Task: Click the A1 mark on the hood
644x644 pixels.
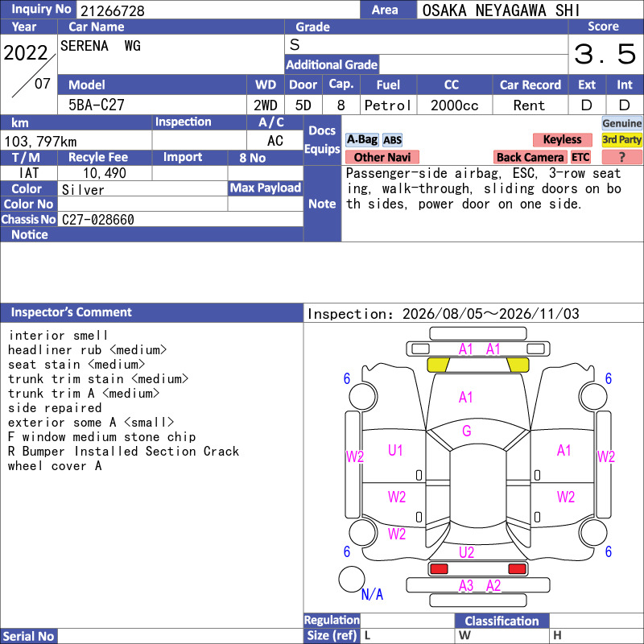Action: (466, 397)
